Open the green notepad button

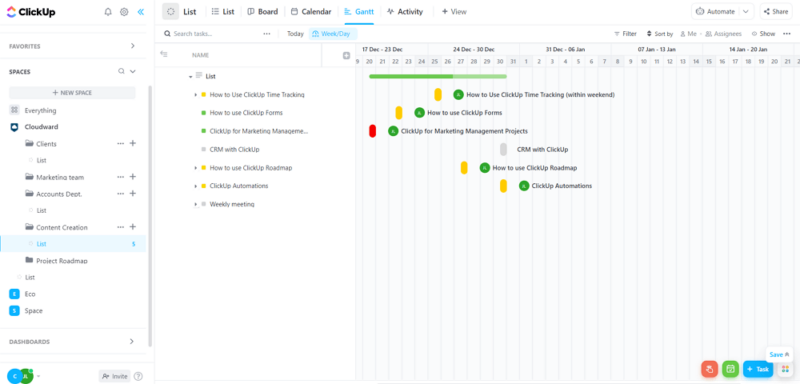[731, 369]
